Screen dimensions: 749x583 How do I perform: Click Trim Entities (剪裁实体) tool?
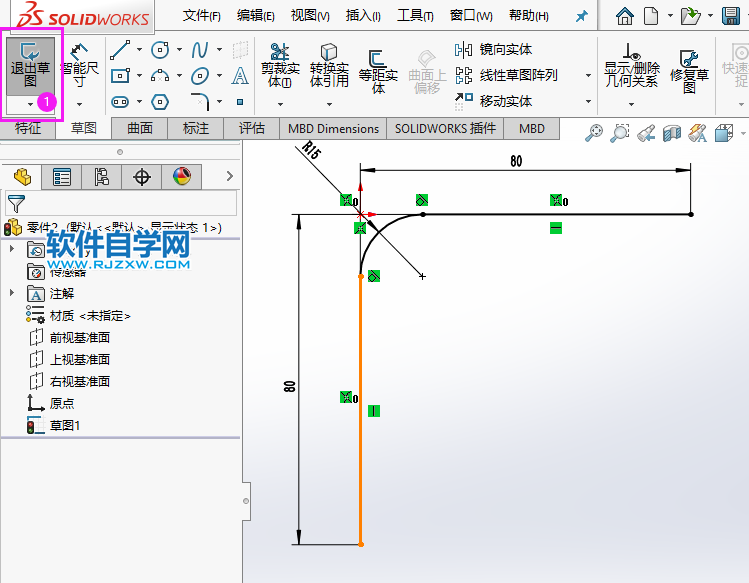[280, 66]
